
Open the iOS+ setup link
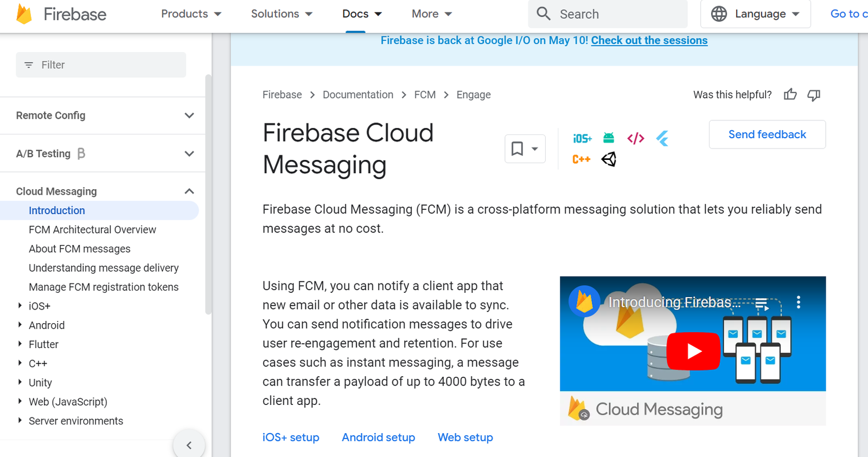click(291, 437)
